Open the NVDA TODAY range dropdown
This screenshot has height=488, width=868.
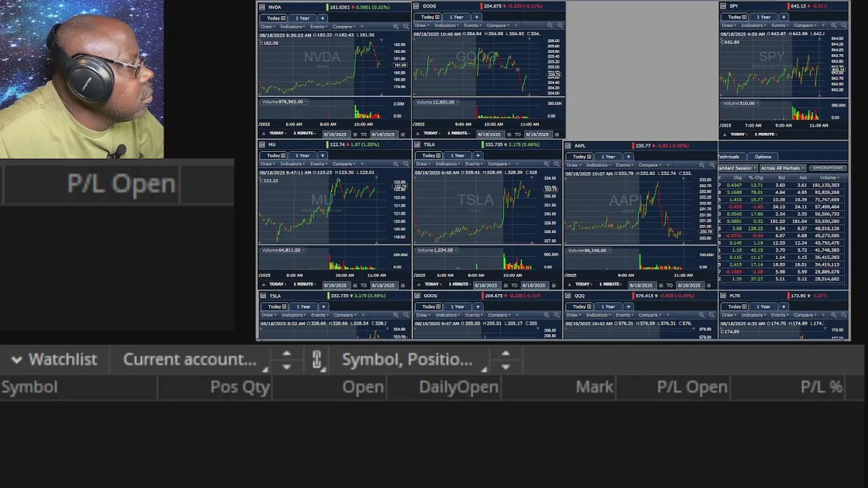coord(277,133)
